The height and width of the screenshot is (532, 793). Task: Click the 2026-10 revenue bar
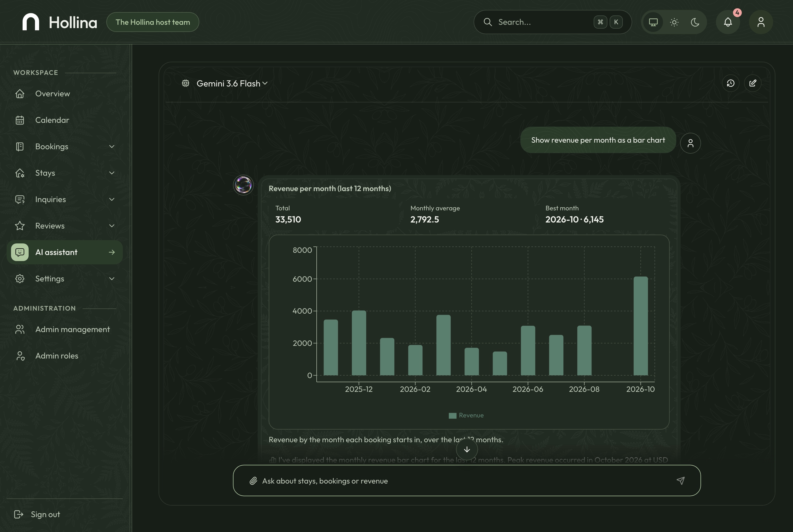tap(640, 326)
